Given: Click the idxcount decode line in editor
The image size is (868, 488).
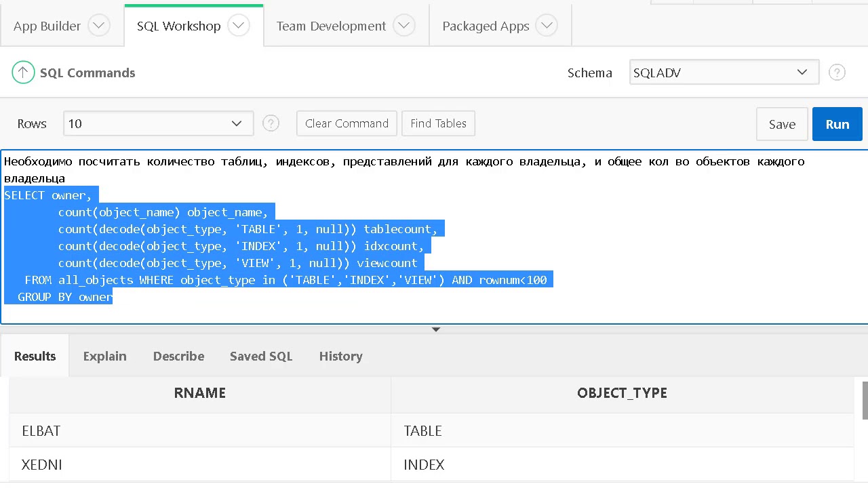Looking at the screenshot, I should pos(241,246).
